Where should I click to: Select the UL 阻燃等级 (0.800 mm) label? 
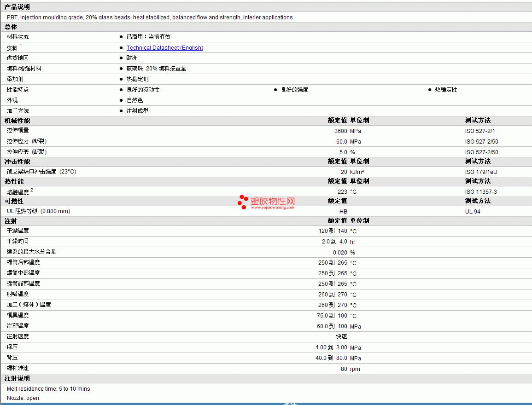[x=38, y=211]
